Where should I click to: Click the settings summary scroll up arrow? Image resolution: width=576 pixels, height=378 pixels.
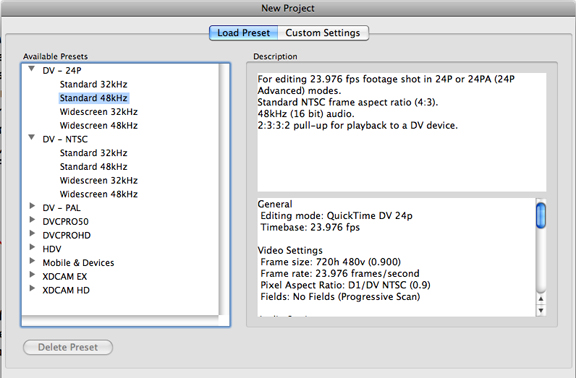pyautogui.click(x=541, y=299)
